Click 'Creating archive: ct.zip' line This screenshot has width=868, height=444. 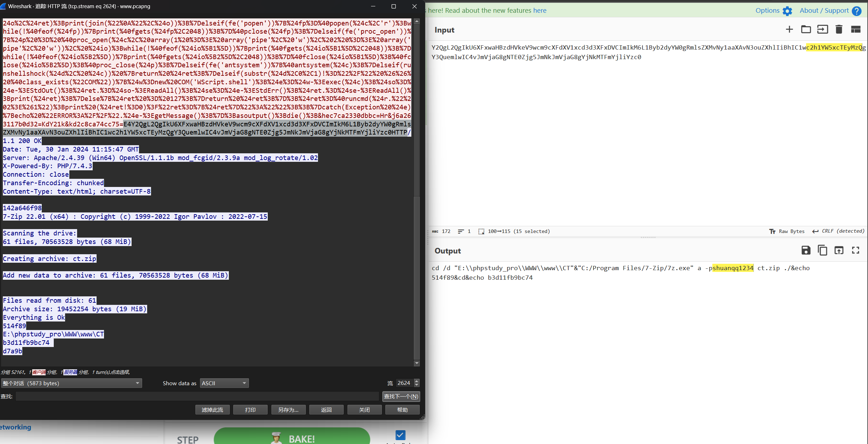pyautogui.click(x=50, y=258)
